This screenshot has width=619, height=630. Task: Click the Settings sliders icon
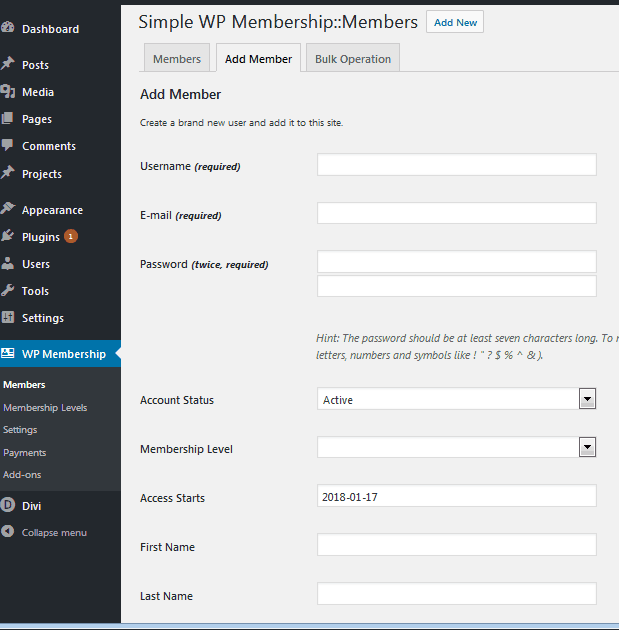pos(8,317)
